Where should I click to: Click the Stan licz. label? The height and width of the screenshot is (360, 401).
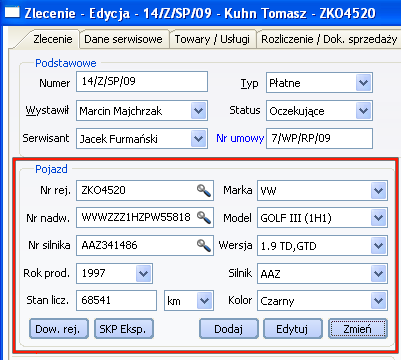(x=48, y=300)
